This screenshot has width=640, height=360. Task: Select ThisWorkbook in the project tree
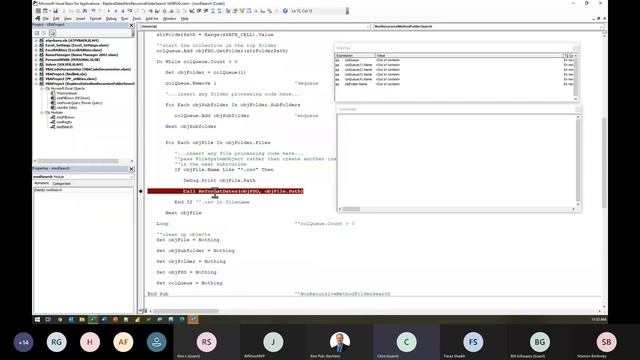[66, 93]
